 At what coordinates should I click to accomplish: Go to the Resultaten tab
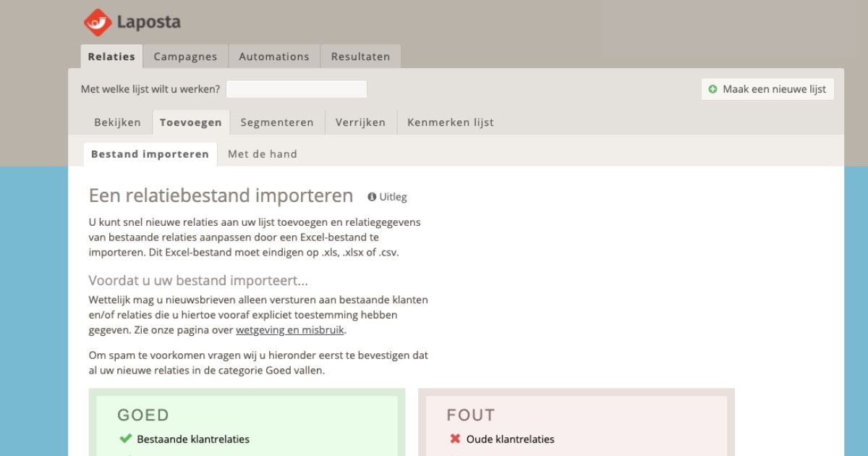coord(360,56)
